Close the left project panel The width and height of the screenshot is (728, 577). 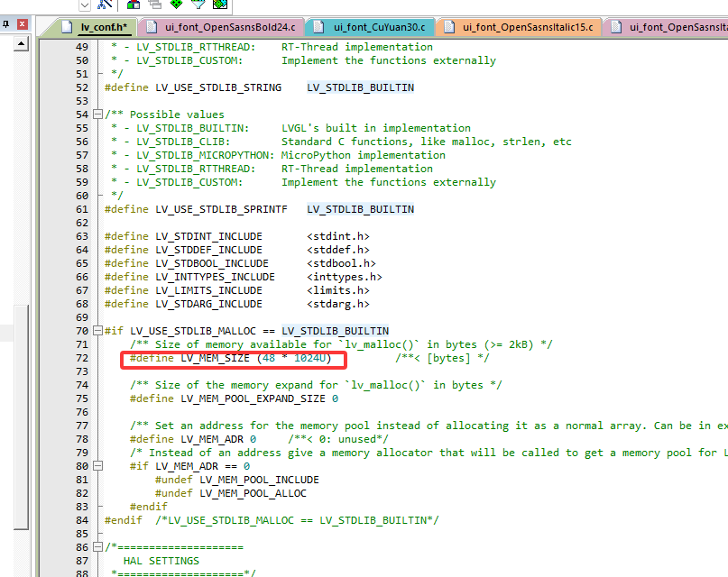[x=20, y=25]
